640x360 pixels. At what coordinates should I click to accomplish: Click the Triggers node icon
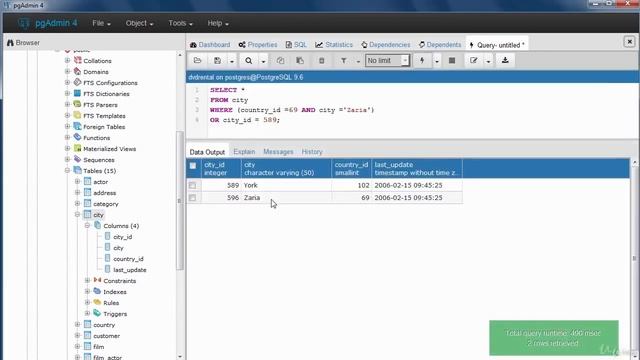(x=97, y=313)
